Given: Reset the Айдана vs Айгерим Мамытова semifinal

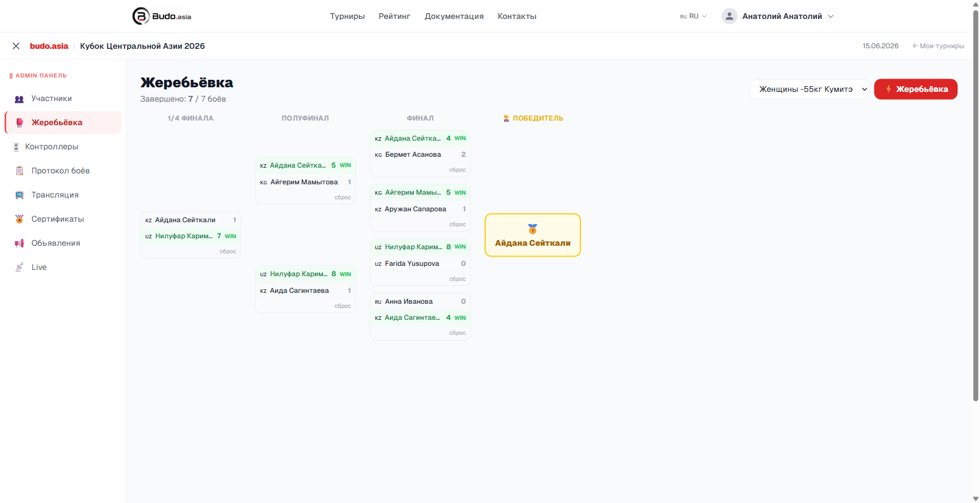Looking at the screenshot, I should [343, 198].
